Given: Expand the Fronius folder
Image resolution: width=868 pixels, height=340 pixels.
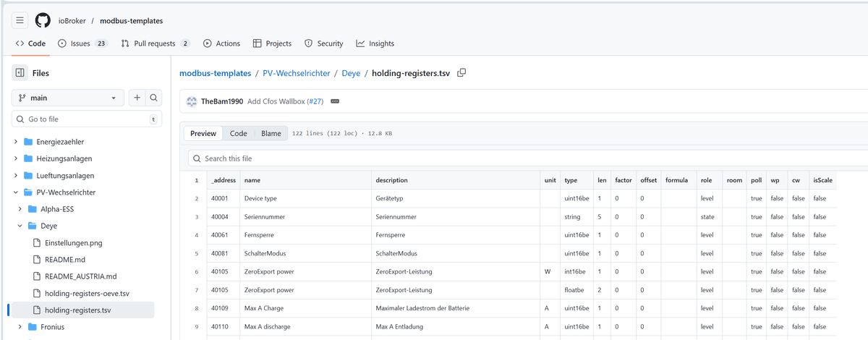Looking at the screenshot, I should (x=16, y=327).
